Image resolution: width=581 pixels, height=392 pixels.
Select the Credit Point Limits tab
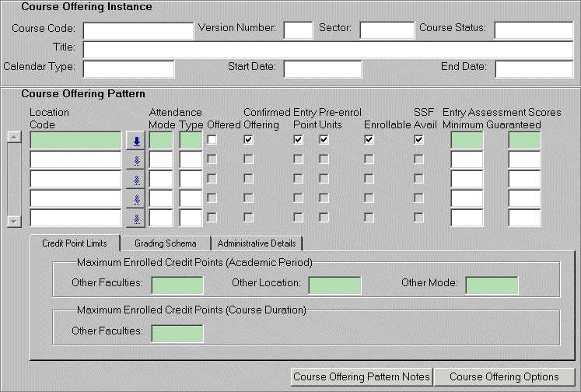(x=75, y=243)
